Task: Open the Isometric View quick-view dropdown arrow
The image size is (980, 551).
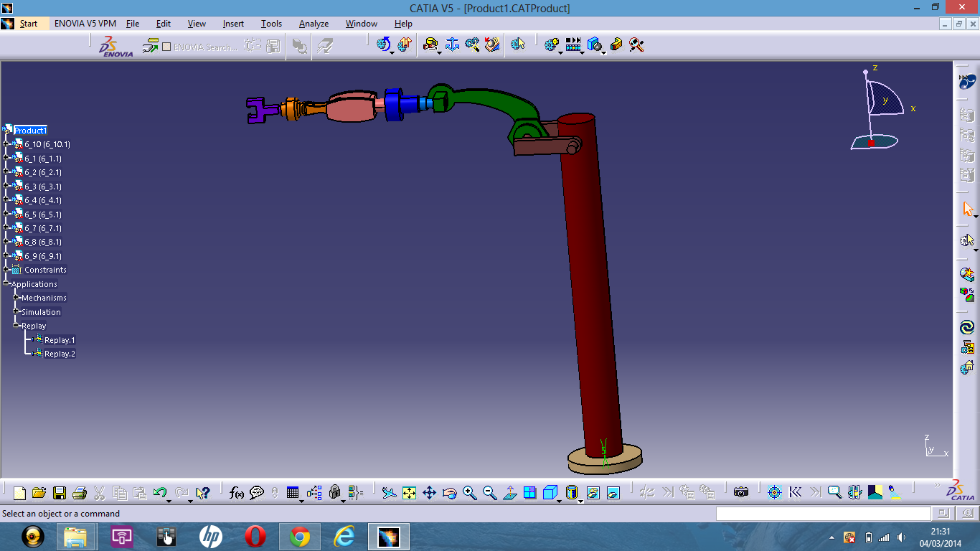Action: click(560, 501)
